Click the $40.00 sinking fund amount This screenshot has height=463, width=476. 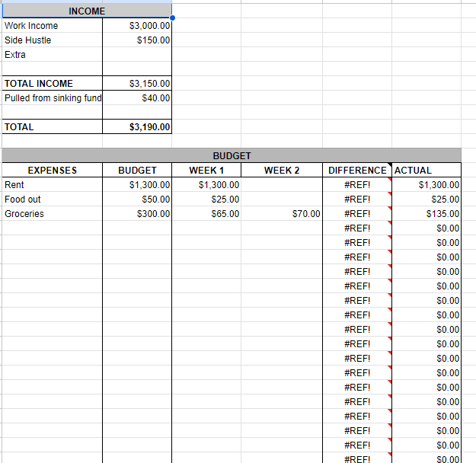point(137,97)
